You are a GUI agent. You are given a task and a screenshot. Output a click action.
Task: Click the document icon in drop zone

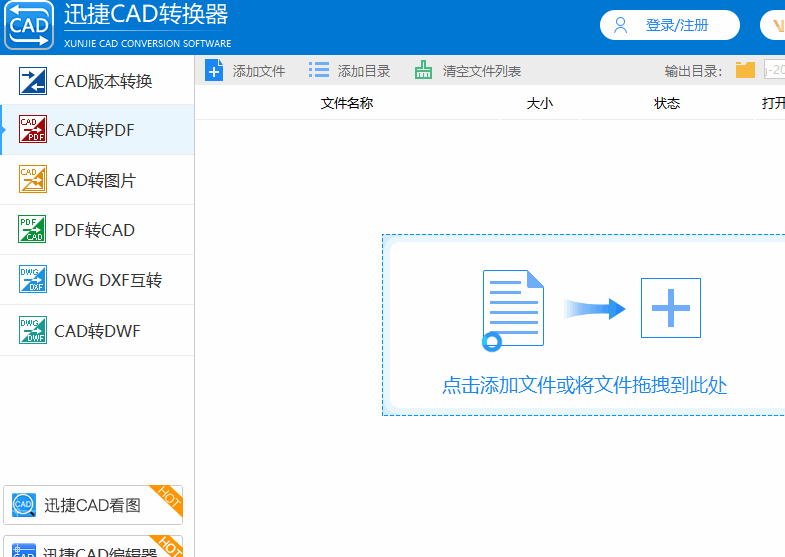tap(513, 310)
